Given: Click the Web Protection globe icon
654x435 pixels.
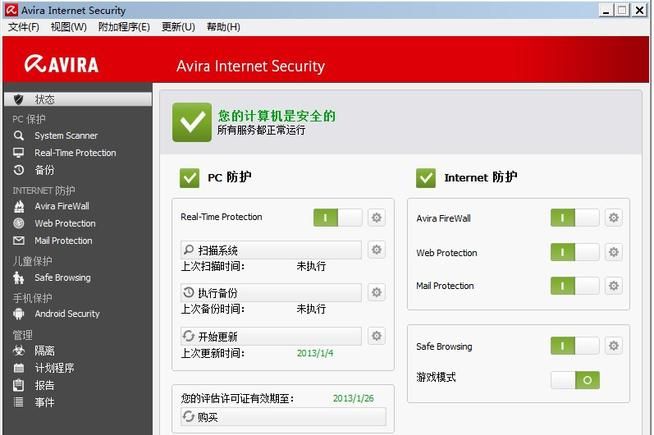Looking at the screenshot, I should (18, 223).
